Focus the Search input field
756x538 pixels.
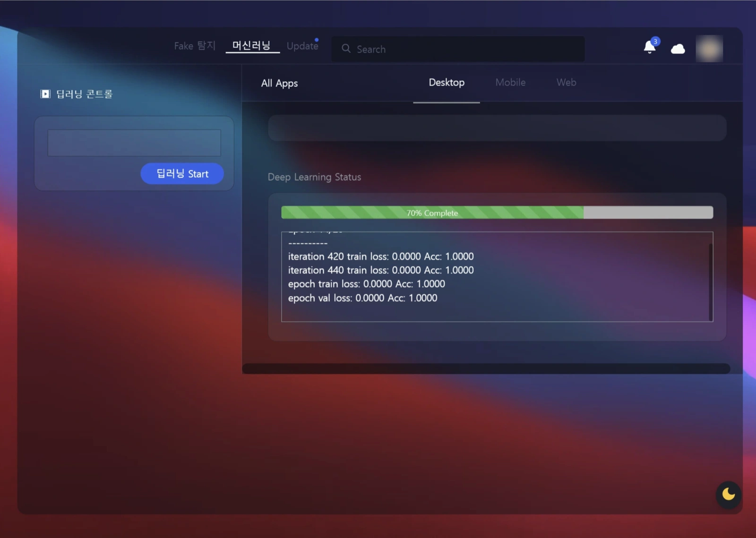pyautogui.click(x=458, y=49)
